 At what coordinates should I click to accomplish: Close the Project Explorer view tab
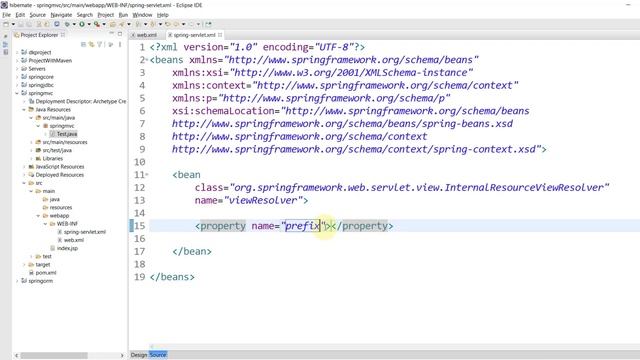[63, 35]
